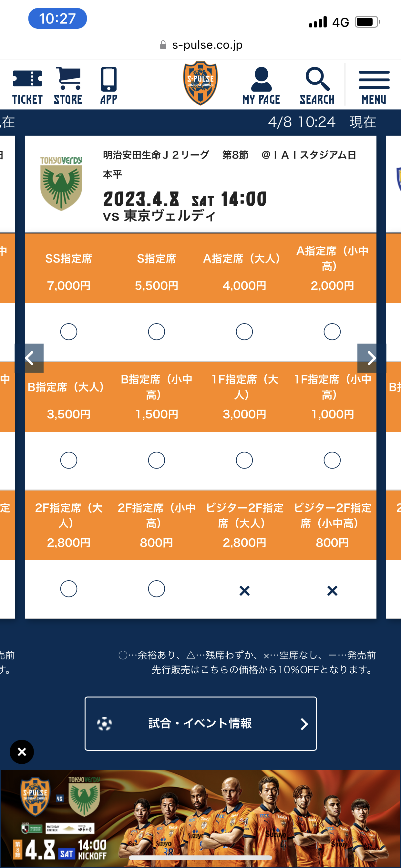Tap the 10:27 status bar time
Image resolution: width=401 pixels, height=868 pixels.
(x=57, y=18)
